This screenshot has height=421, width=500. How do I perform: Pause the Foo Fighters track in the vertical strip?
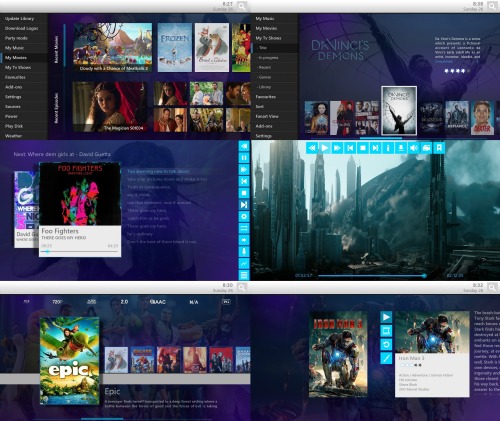tap(244, 158)
